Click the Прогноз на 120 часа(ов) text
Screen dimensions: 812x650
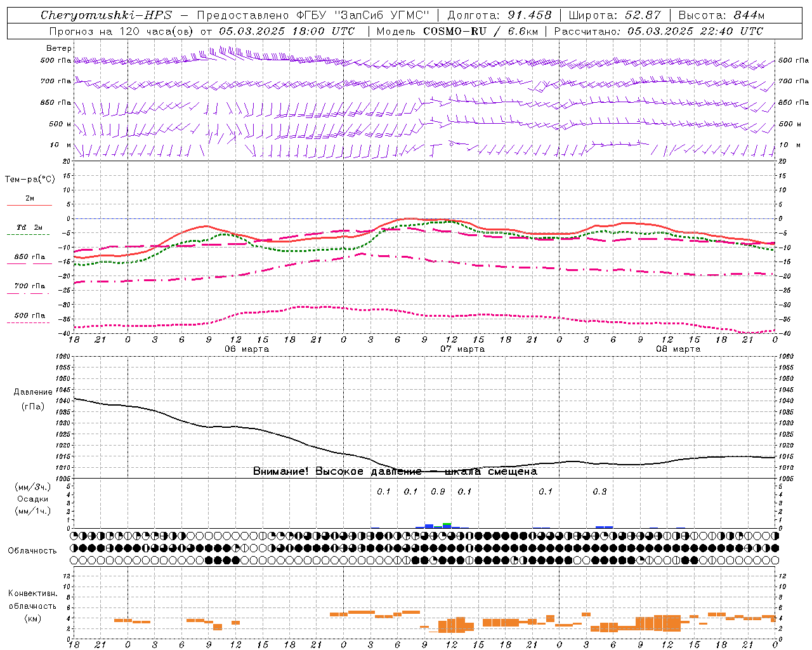tap(122, 31)
